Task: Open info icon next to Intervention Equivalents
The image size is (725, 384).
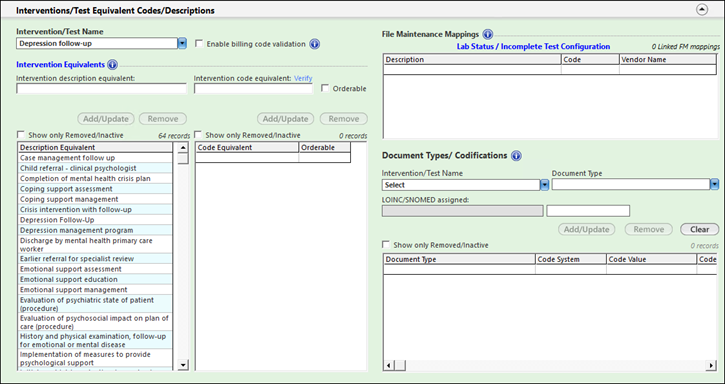Action: click(x=112, y=65)
